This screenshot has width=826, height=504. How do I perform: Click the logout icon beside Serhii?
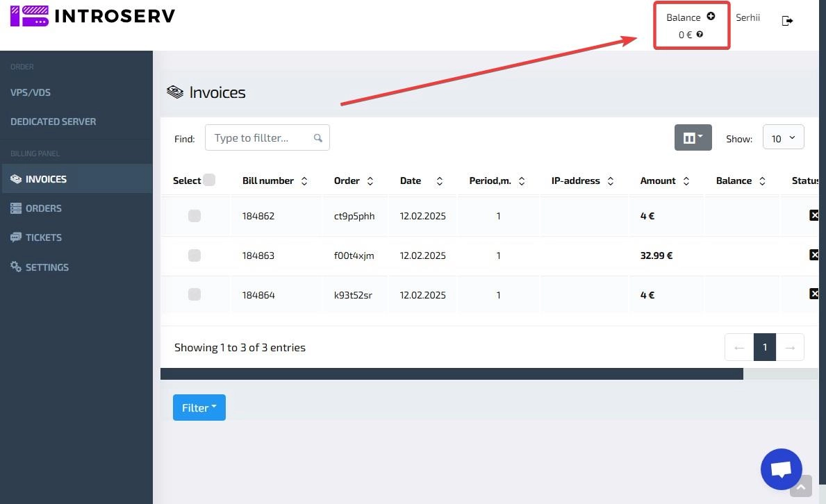(787, 21)
